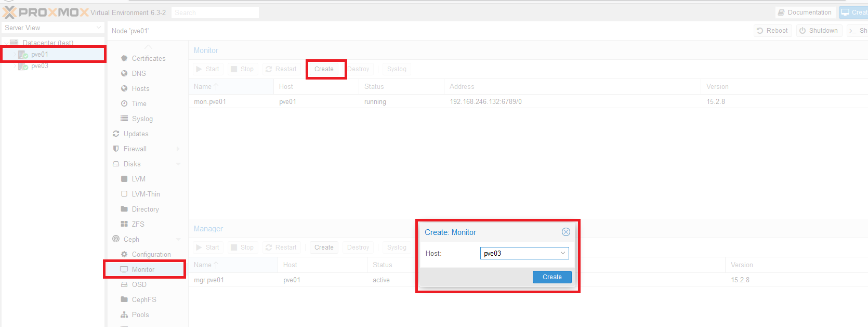Click the Pools icon
Screen dimensions: 868x327
pyautogui.click(x=124, y=315)
